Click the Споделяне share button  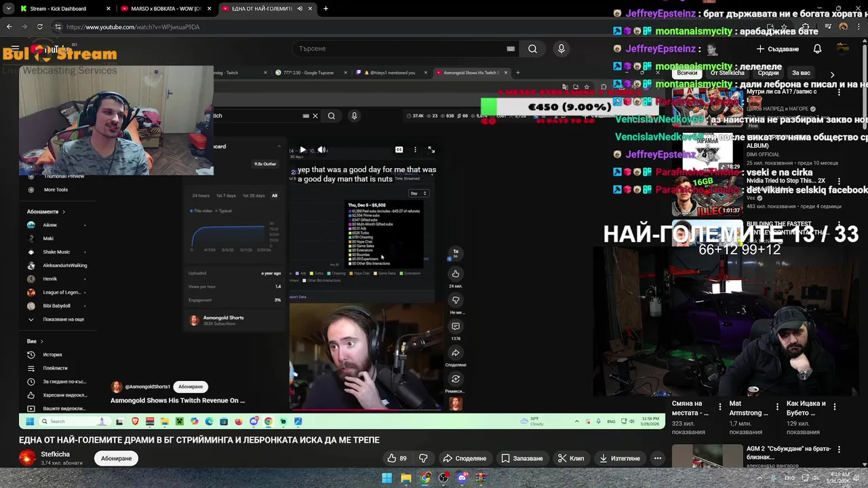click(465, 458)
